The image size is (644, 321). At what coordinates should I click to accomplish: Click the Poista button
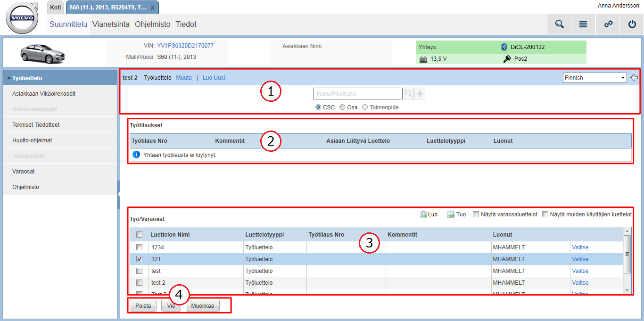tap(143, 306)
